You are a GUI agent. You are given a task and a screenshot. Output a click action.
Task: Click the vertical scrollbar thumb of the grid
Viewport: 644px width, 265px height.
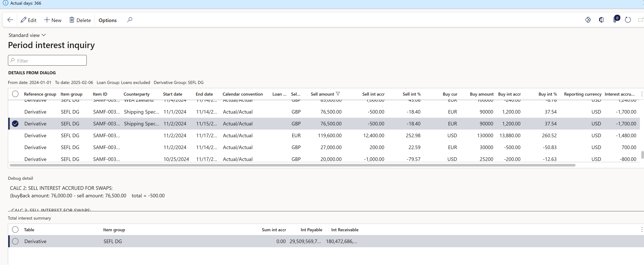coord(642,155)
